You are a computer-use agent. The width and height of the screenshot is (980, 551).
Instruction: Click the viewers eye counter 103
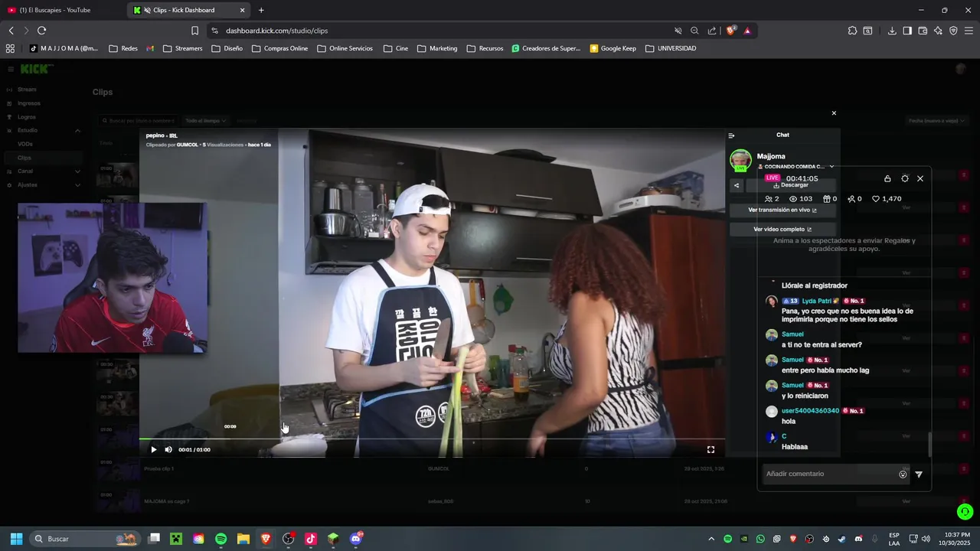(801, 199)
